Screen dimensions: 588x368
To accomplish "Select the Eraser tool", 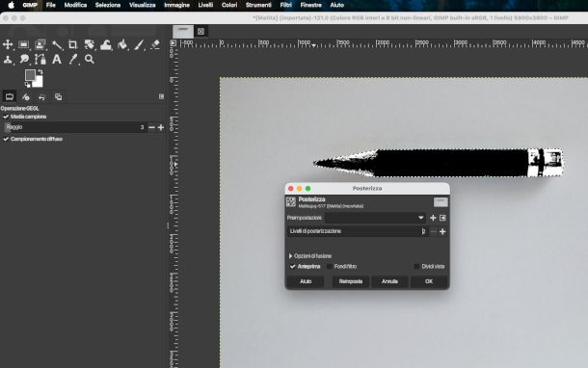I will (x=155, y=44).
